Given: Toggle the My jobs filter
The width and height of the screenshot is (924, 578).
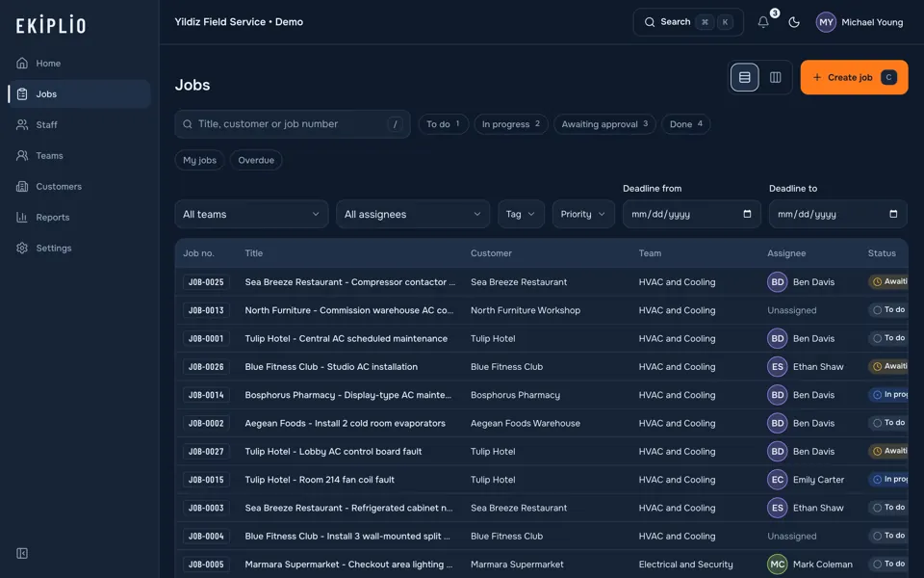Looking at the screenshot, I should tap(200, 160).
